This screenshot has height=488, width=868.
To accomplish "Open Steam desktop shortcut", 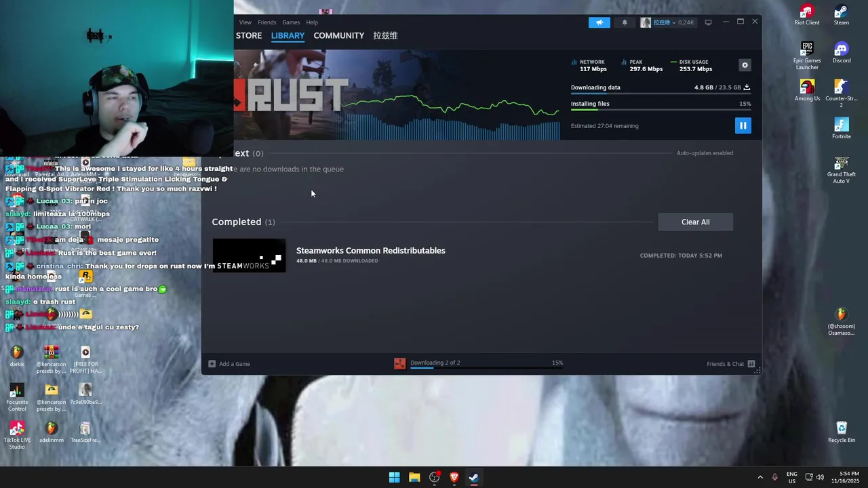I will (x=842, y=15).
